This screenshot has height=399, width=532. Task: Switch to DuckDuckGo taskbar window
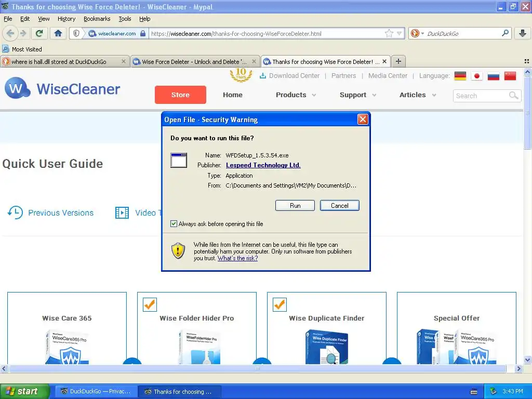[96, 392]
